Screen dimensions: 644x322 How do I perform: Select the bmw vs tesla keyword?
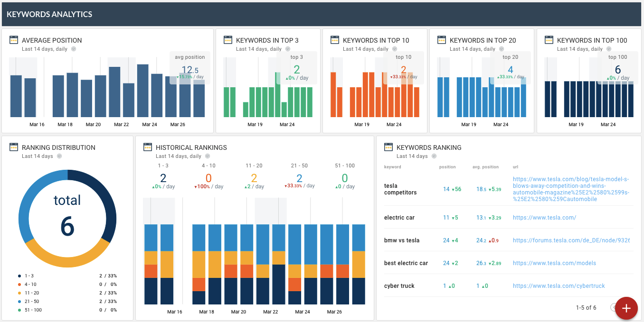402,240
